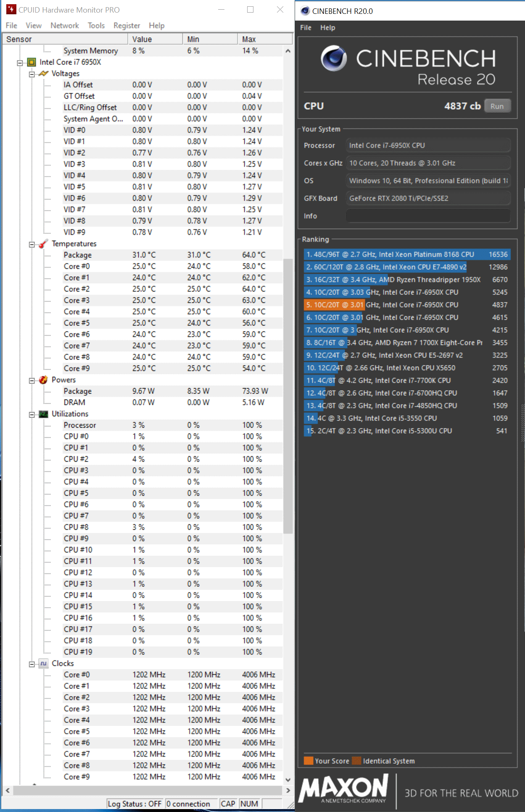Screen dimensions: 525x812
Task: Click the orange Your Score legend swatch
Action: (309, 761)
